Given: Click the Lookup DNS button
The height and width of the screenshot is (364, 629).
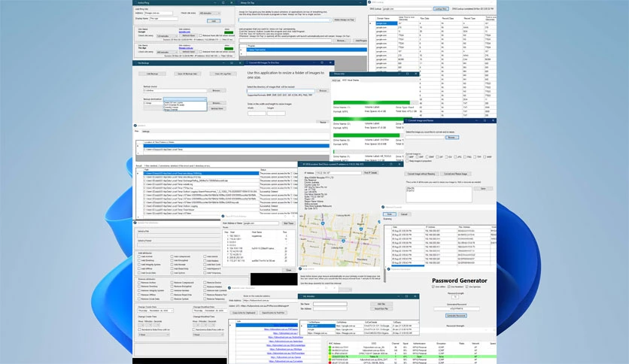Looking at the screenshot, I should [x=441, y=8].
